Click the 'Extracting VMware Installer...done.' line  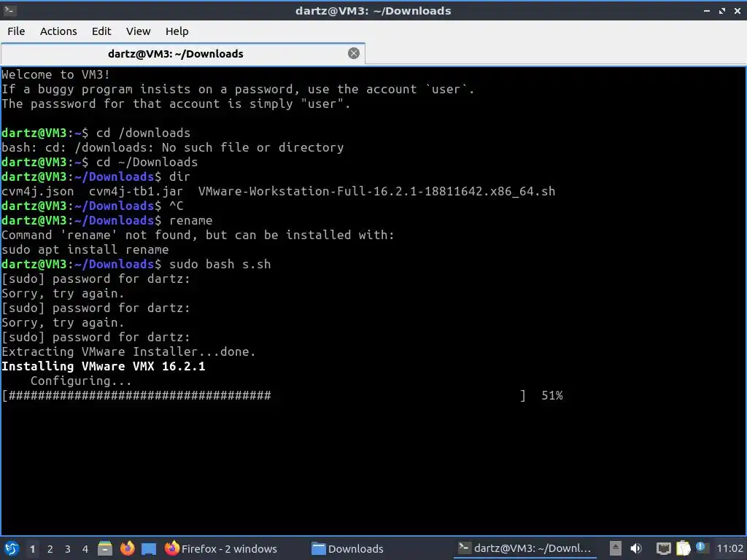[128, 352]
